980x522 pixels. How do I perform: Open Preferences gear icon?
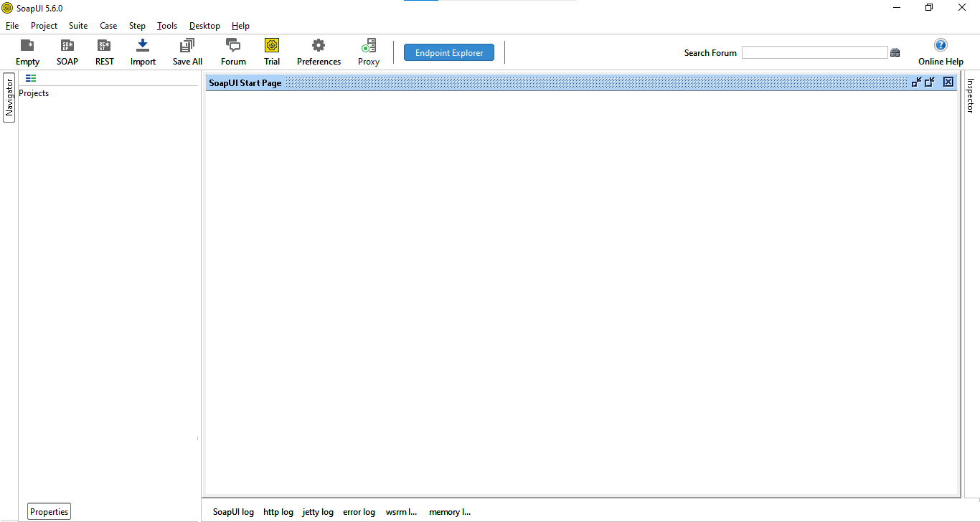tap(319, 46)
